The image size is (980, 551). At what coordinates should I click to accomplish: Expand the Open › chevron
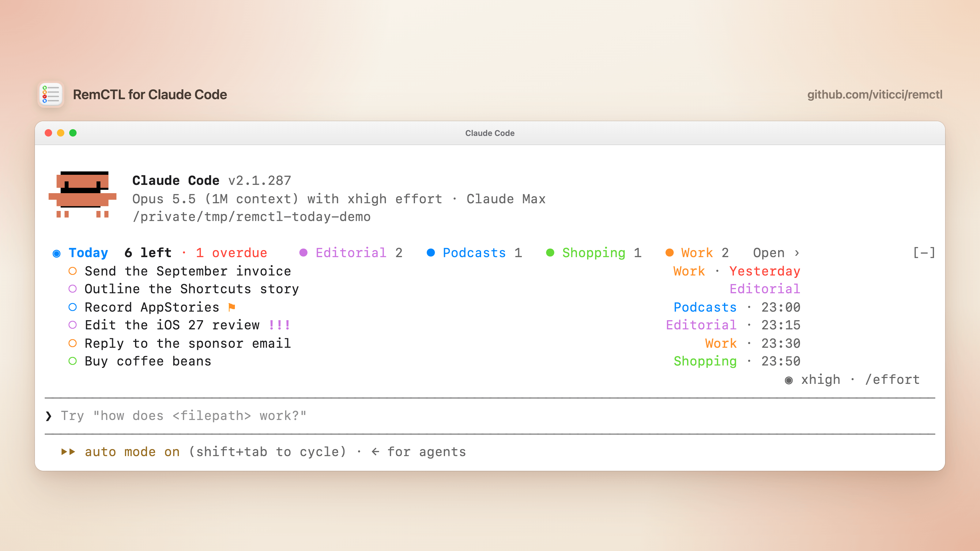[776, 253]
